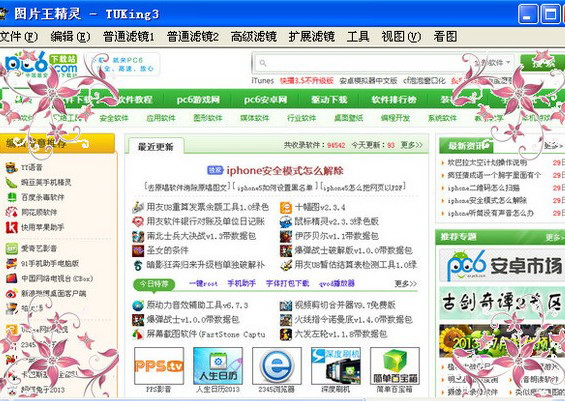
Task: Open the 安全软件 category link
Action: pos(114,118)
